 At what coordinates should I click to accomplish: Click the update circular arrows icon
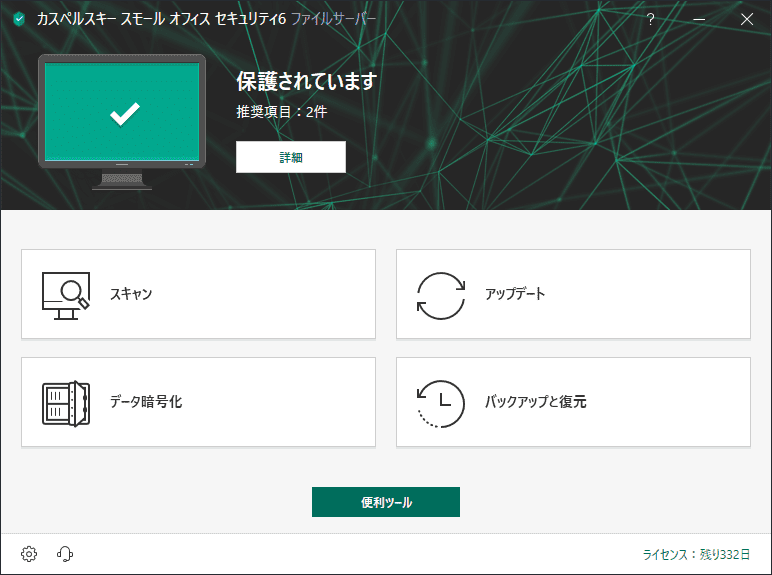coord(441,295)
